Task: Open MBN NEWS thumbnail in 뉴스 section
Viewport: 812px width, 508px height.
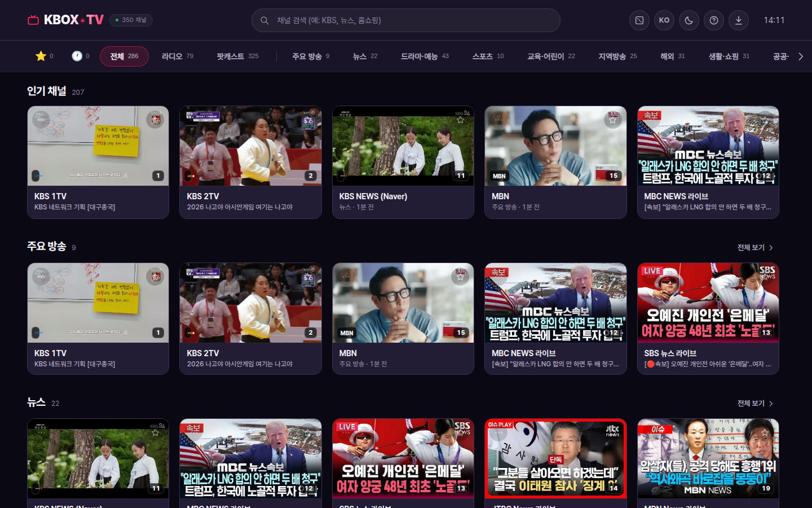Action: [x=708, y=458]
